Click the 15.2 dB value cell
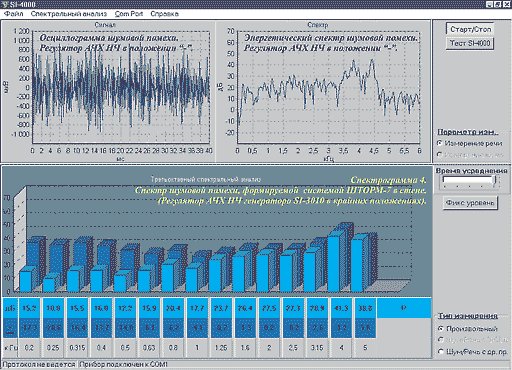The height and width of the screenshot is (370, 512). point(29,308)
